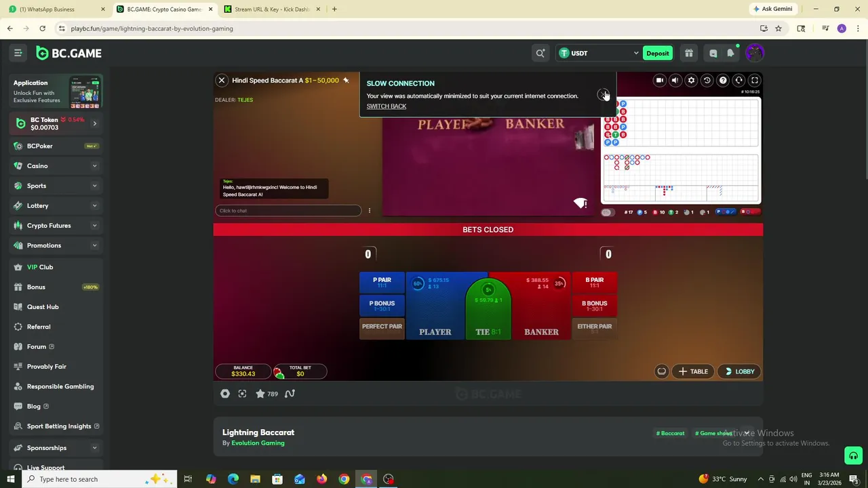
Task: Open the chat options three-dot menu
Action: click(x=369, y=210)
